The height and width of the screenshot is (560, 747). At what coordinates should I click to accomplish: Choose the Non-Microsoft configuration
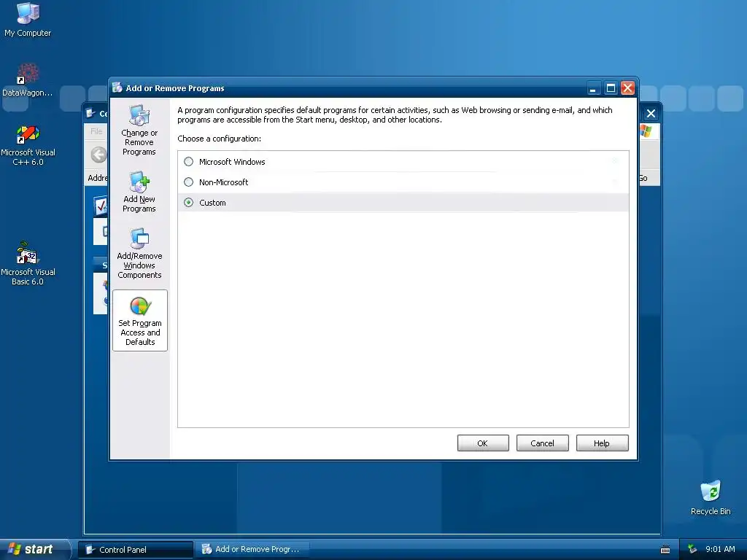[x=189, y=182]
